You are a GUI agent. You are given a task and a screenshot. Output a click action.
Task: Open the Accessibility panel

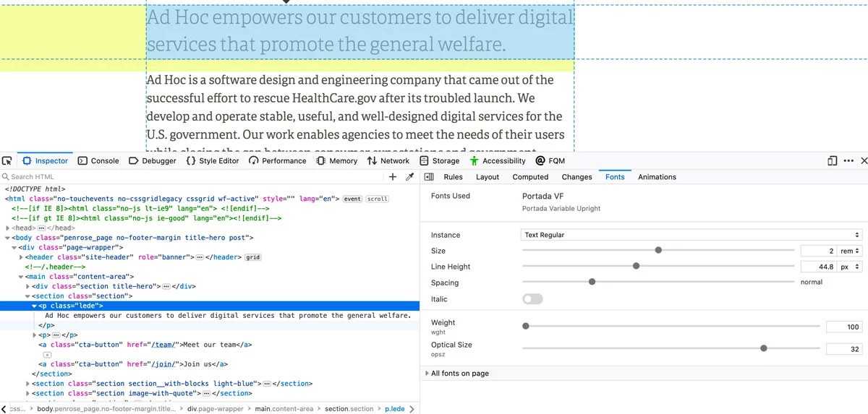click(x=498, y=160)
